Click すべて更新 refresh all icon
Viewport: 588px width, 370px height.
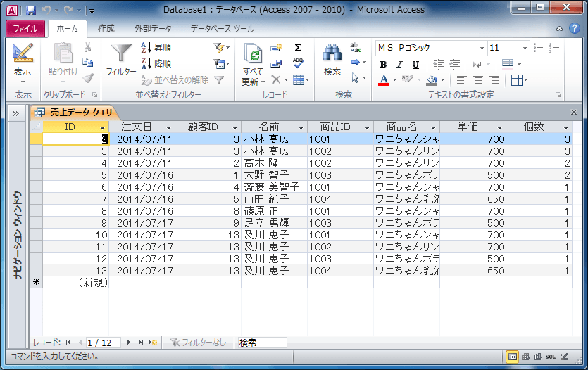click(x=253, y=53)
